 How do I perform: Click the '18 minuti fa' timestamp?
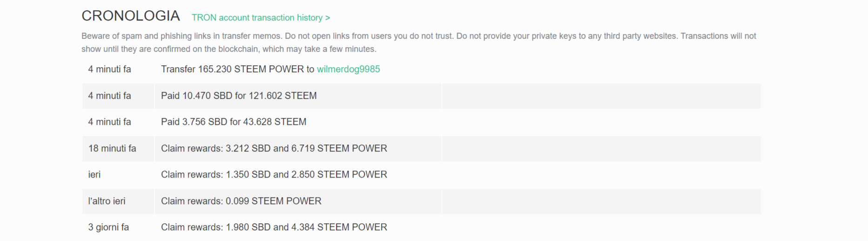(112, 148)
